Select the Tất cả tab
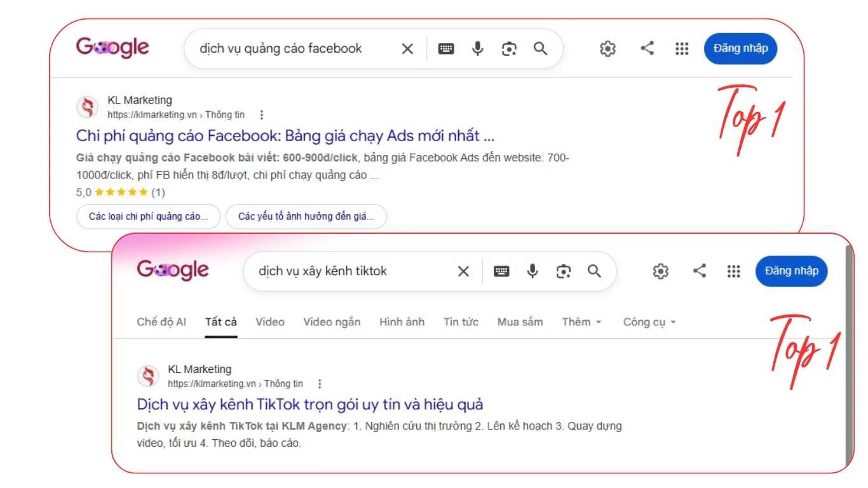868x488 pixels. point(221,322)
